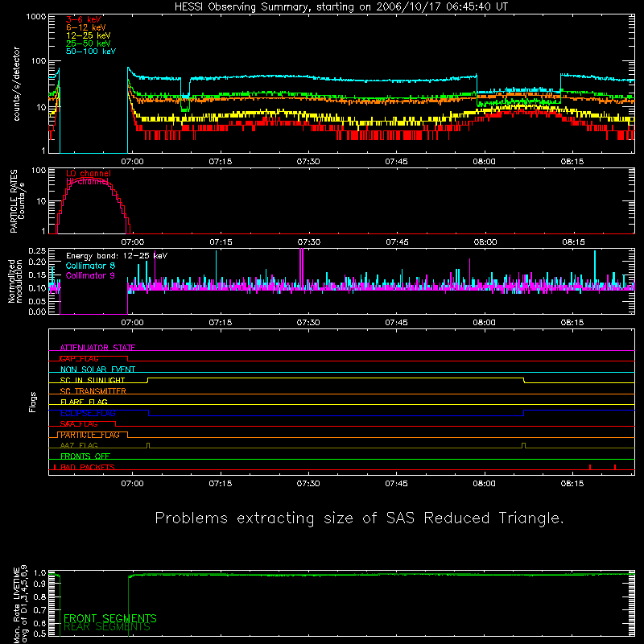
Task: Select the 'Collimator 8' legend entry
Action: (90, 266)
